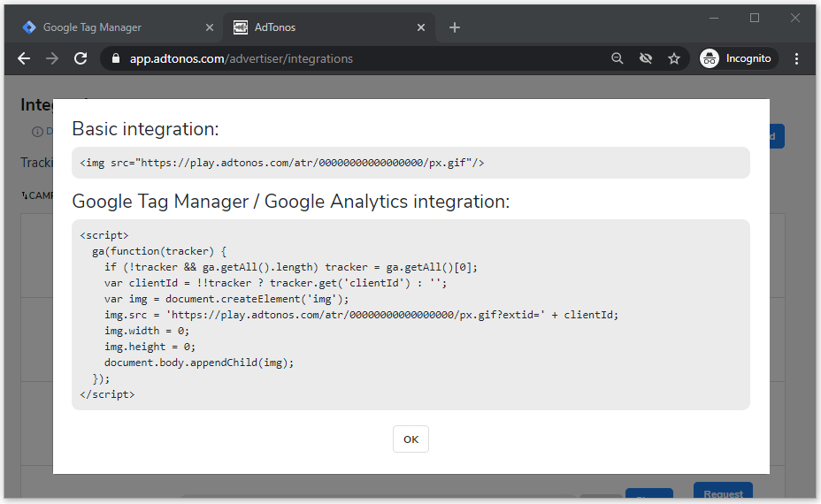Click the Request button behind the dialog

(x=723, y=491)
